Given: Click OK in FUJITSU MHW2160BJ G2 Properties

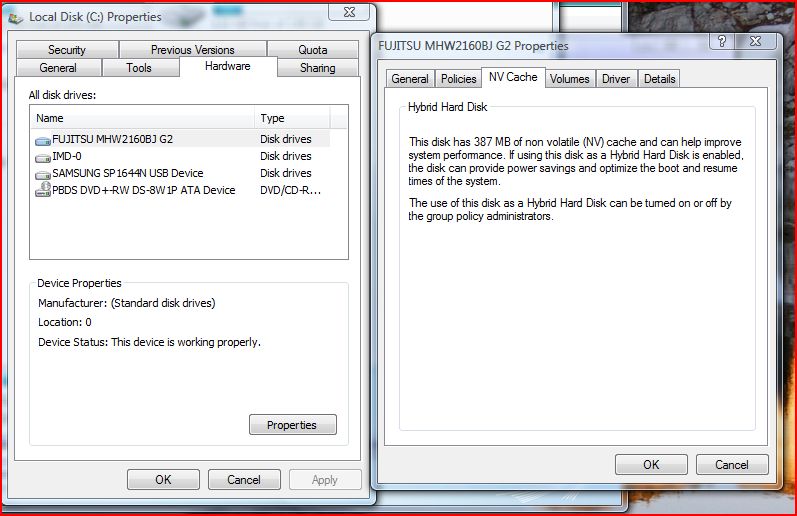Looking at the screenshot, I should tap(651, 464).
